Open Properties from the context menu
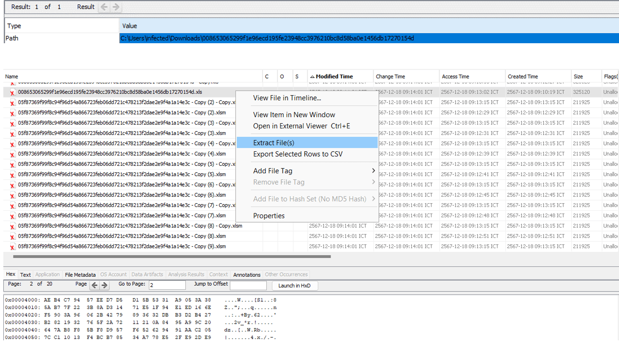The height and width of the screenshot is (364, 619). tap(269, 216)
